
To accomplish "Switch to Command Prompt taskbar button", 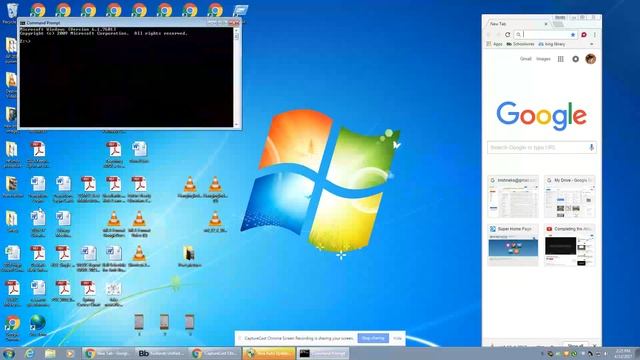I will click(x=323, y=353).
